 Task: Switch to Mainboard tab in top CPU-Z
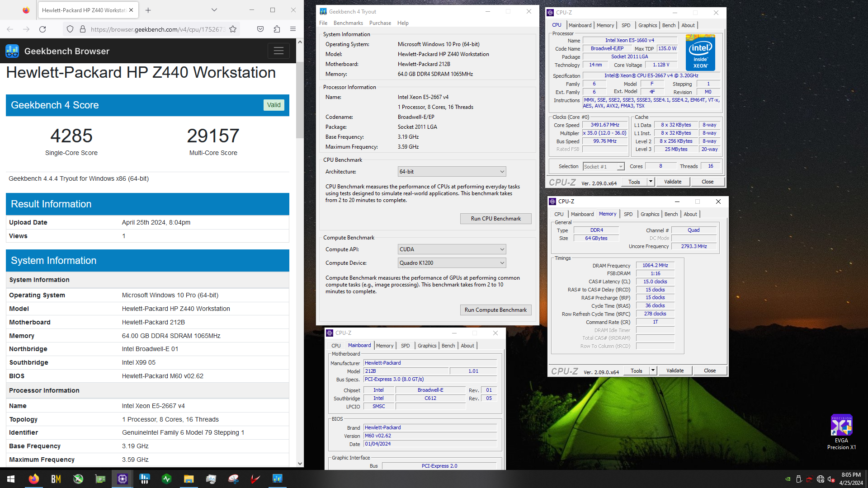click(580, 25)
